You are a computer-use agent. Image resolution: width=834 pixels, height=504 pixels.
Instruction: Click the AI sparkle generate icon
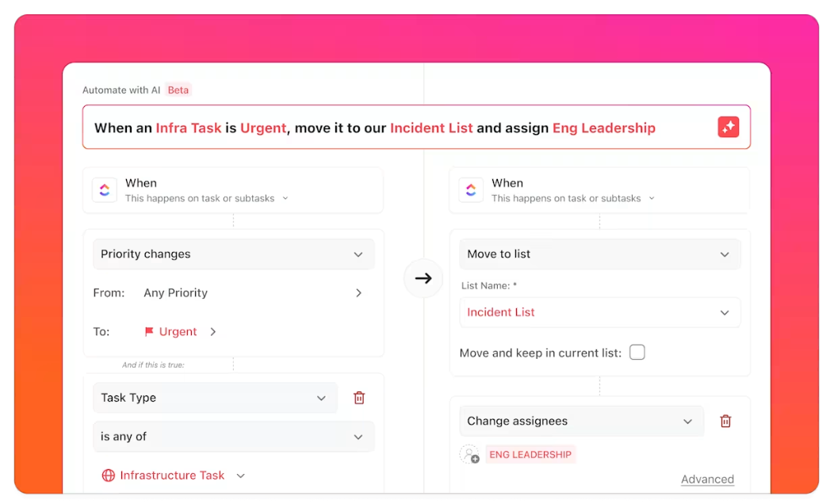click(729, 128)
